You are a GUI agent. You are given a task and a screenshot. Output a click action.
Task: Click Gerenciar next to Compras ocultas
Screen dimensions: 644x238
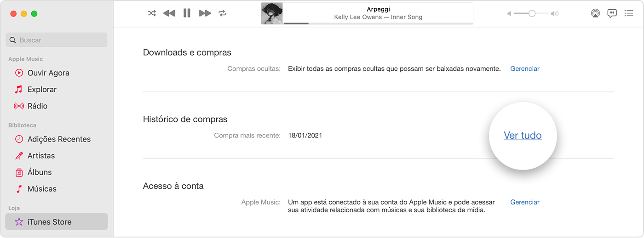[x=525, y=68]
